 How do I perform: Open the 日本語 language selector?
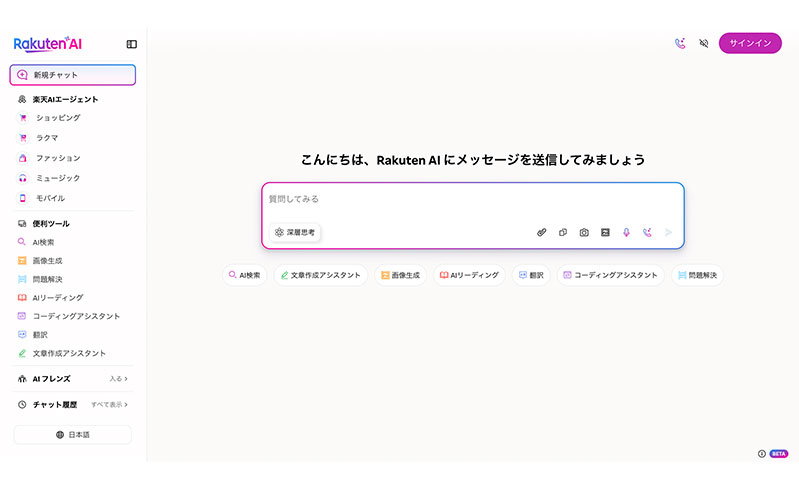[72, 434]
